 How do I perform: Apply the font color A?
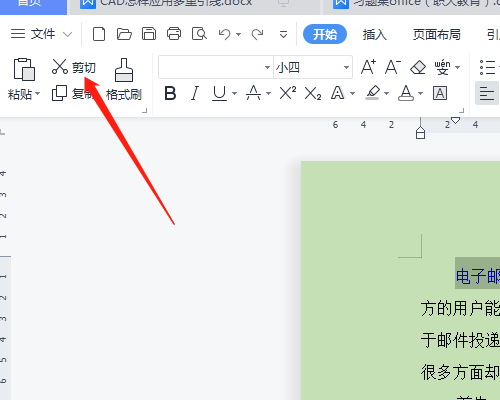pos(406,93)
